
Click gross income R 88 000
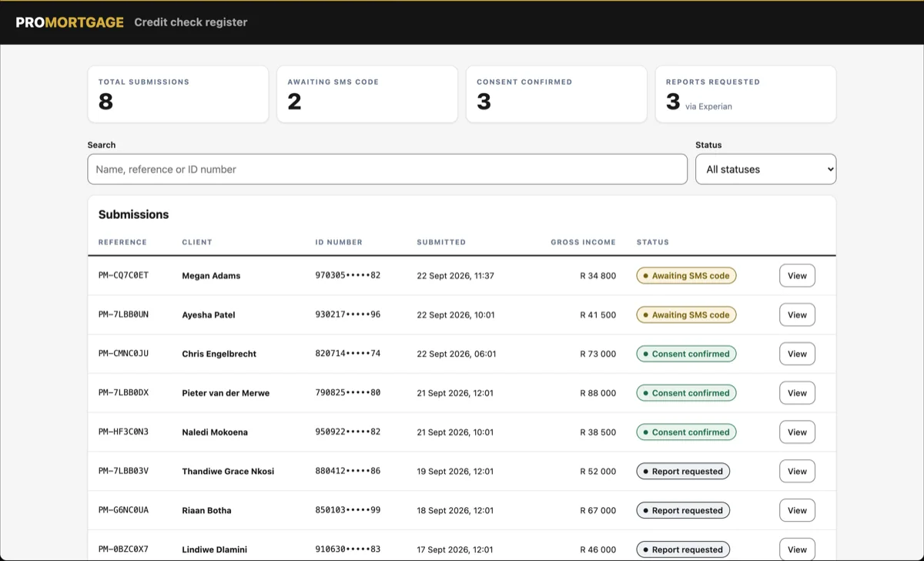[x=598, y=393]
